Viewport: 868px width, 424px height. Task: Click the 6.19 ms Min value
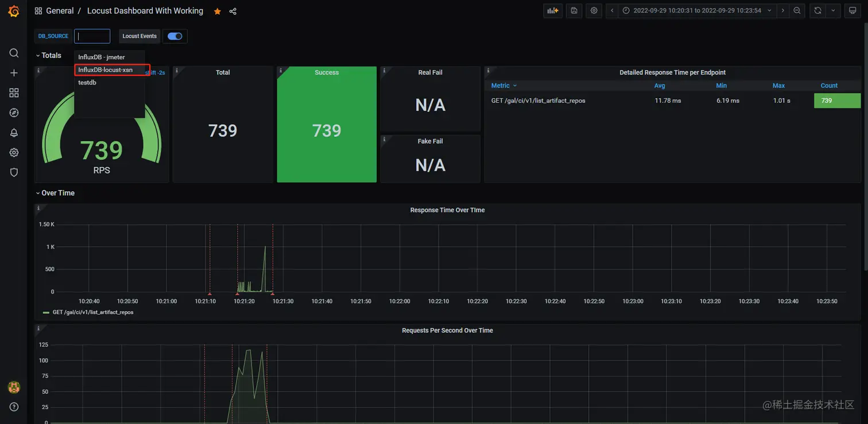point(728,101)
